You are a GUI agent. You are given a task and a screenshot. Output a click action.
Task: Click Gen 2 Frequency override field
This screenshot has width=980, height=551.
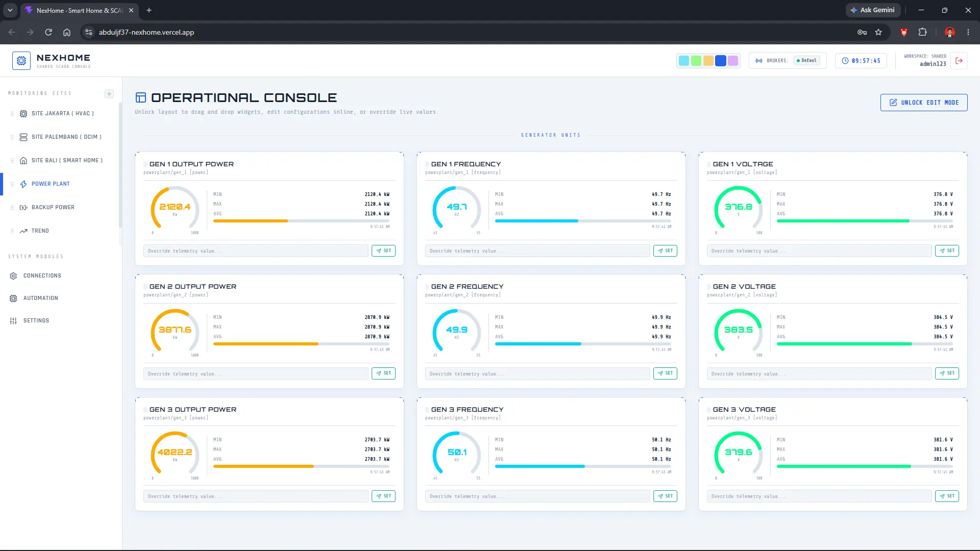pyautogui.click(x=537, y=373)
